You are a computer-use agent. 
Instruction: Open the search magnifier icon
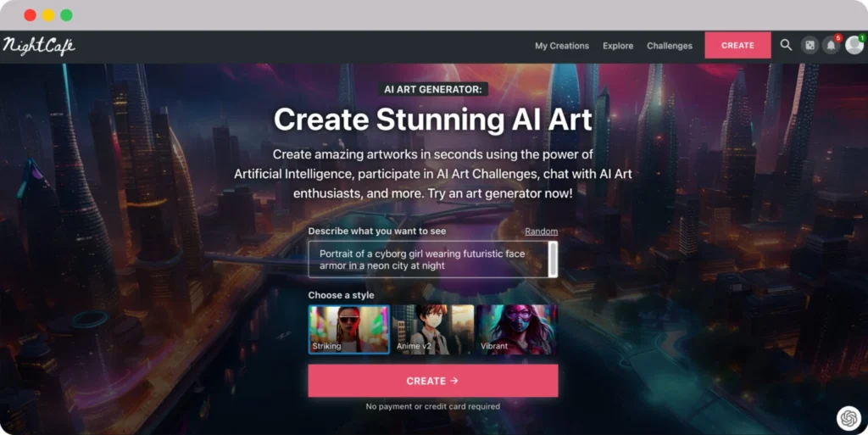coord(786,45)
